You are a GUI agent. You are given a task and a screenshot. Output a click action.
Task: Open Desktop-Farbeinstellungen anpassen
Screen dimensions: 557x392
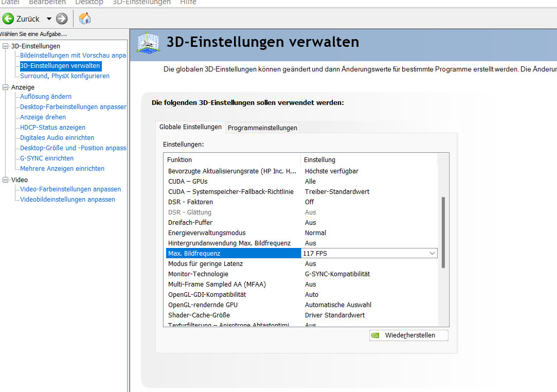pos(73,107)
